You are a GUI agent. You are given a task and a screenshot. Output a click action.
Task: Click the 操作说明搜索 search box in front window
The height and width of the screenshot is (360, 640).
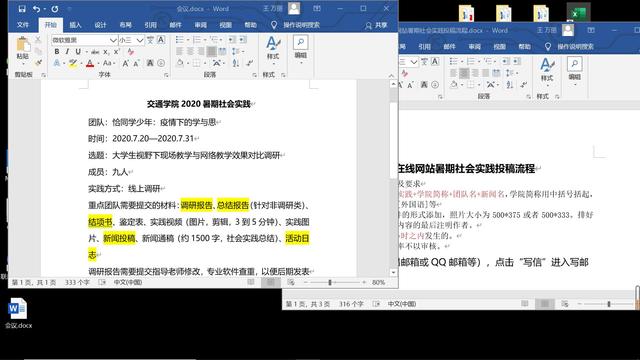click(x=301, y=25)
